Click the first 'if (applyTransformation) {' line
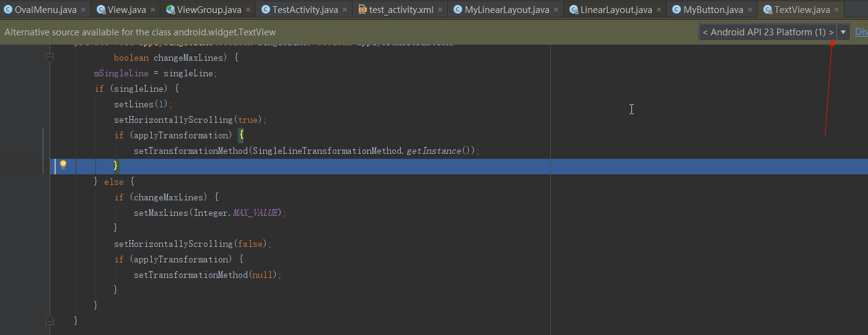Screen dimensions: 868x335 tap(179, 135)
